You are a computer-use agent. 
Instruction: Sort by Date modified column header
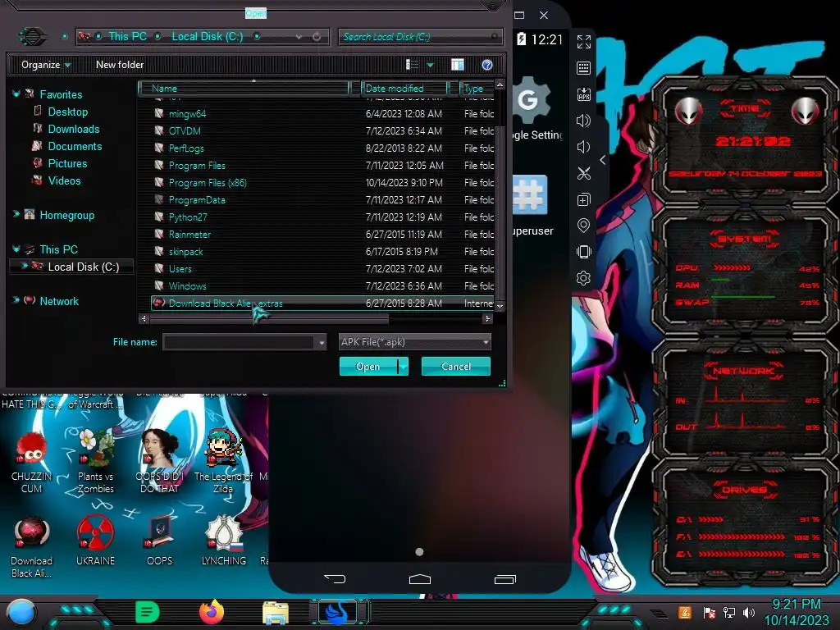tap(404, 89)
